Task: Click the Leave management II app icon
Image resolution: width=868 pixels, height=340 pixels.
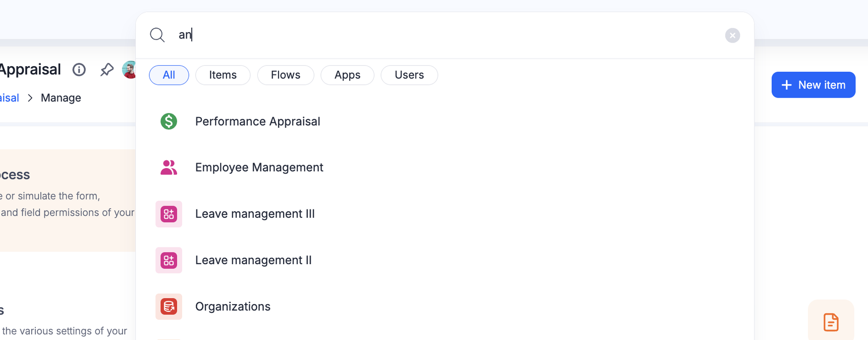Action: pos(169,260)
